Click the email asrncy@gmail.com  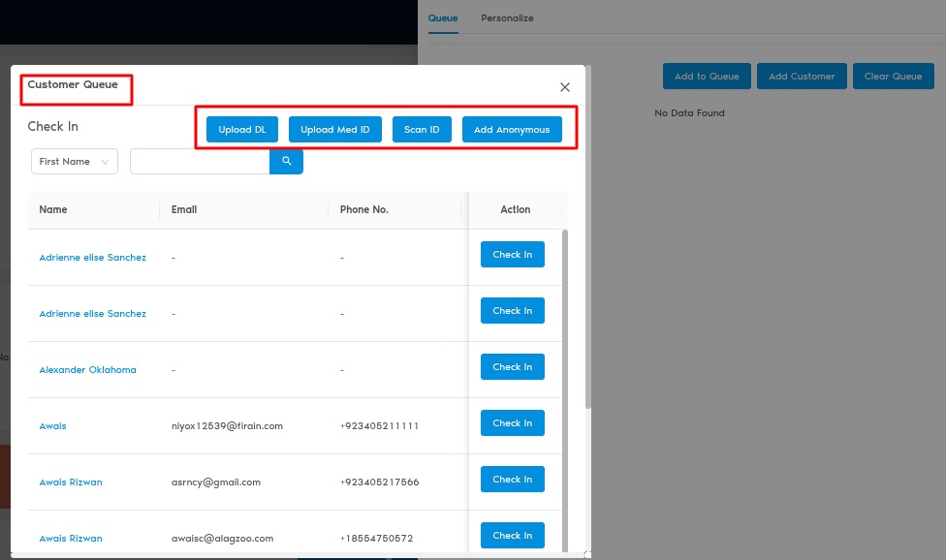(x=216, y=482)
